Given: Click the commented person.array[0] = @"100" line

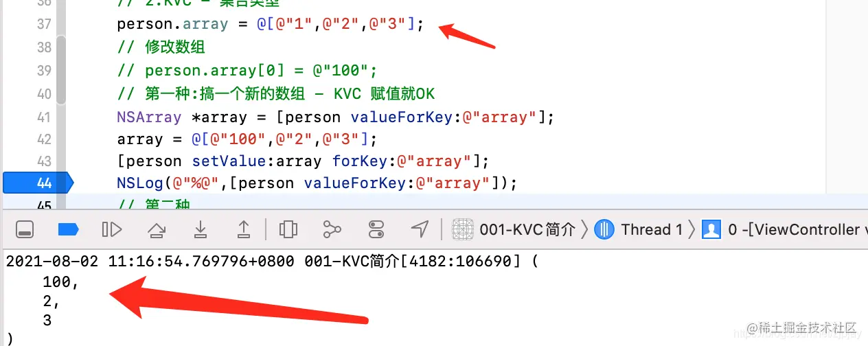Looking at the screenshot, I should (247, 71).
